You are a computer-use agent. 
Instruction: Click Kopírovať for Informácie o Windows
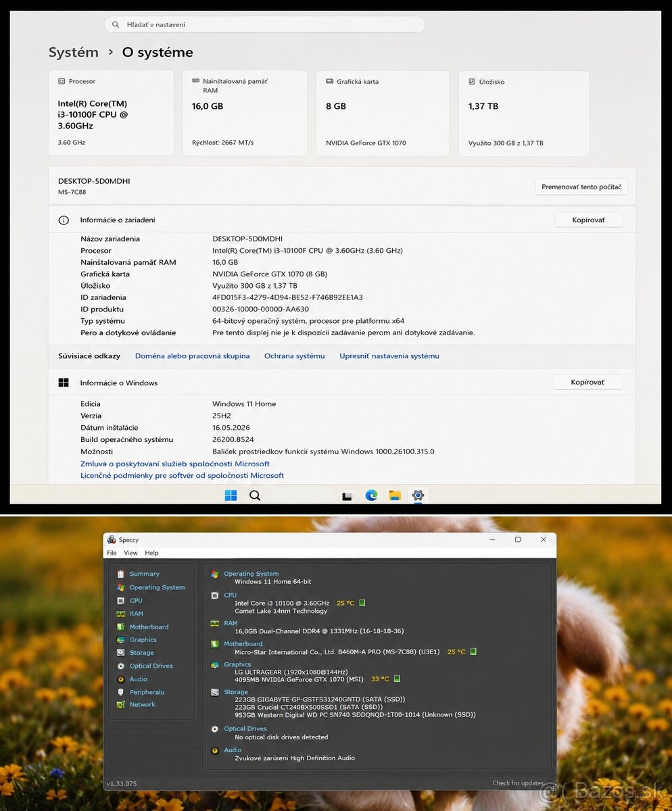pos(587,382)
